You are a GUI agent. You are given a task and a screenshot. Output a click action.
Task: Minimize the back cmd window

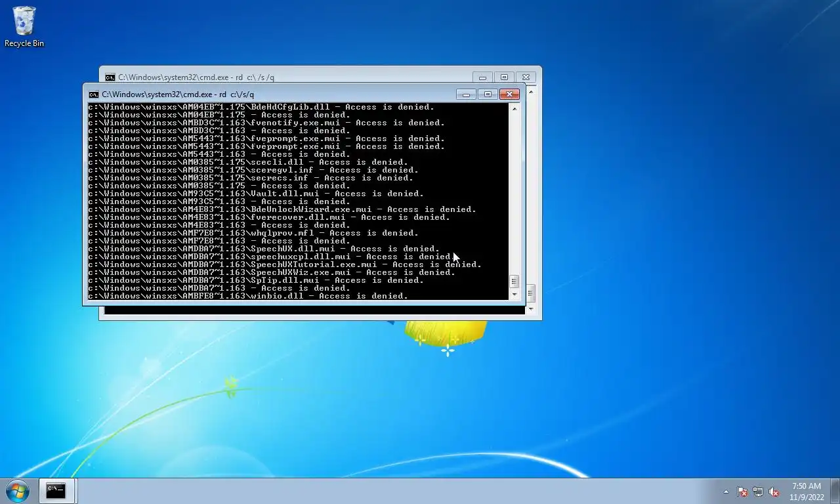[x=482, y=77]
